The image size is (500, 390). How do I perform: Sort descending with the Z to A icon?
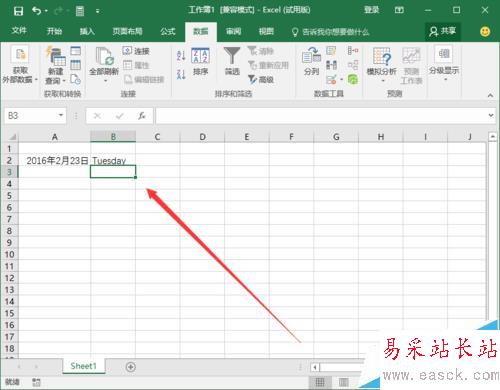tap(181, 74)
